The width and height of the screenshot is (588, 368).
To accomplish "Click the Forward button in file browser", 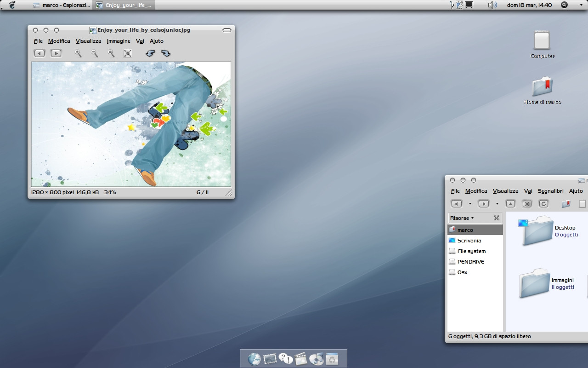I will coord(484,203).
